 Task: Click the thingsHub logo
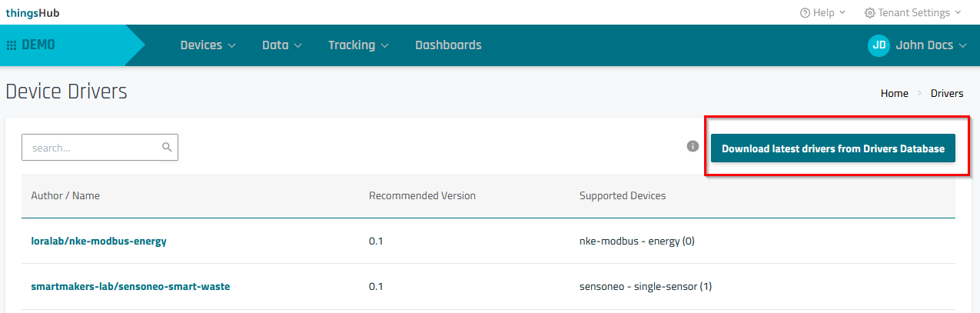pyautogui.click(x=32, y=12)
